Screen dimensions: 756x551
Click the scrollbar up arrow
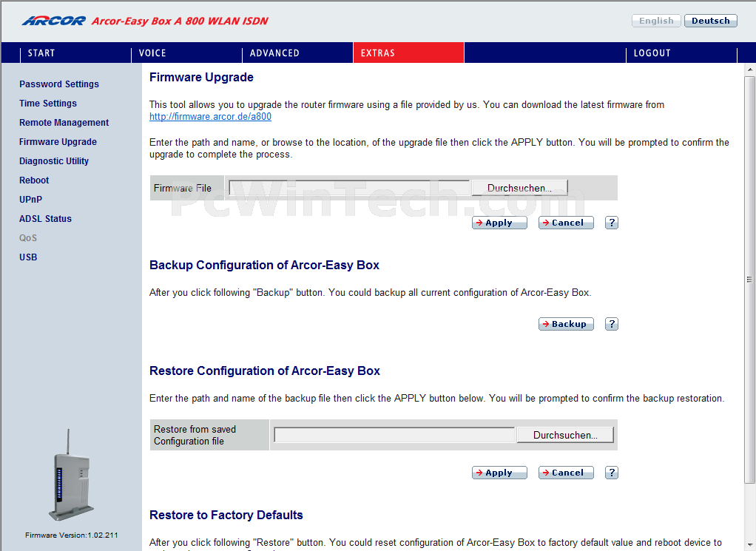pos(750,70)
